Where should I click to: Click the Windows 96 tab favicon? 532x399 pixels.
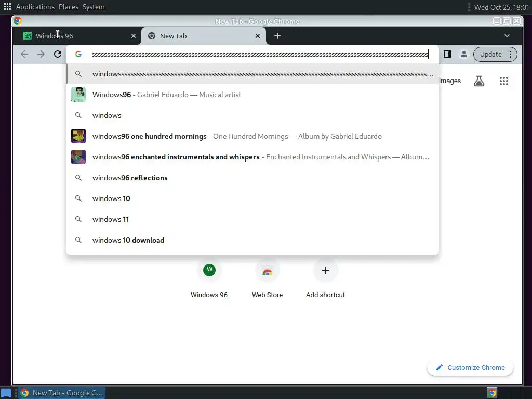pyautogui.click(x=28, y=36)
